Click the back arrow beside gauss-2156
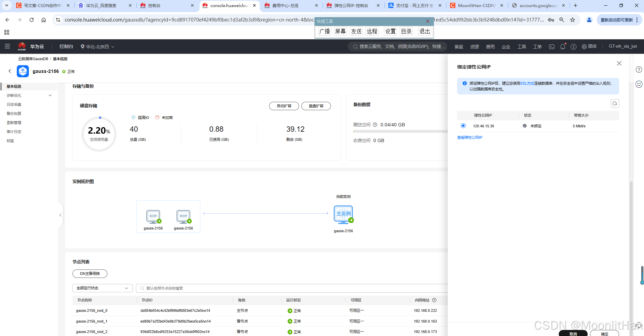 point(10,71)
